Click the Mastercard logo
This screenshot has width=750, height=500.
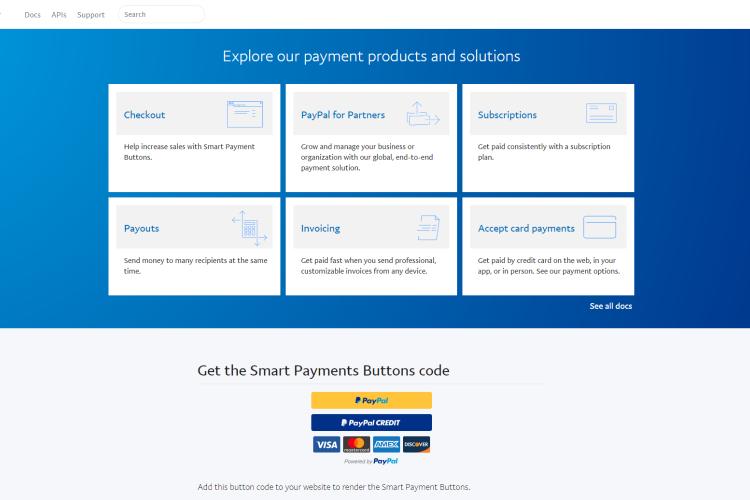356,444
